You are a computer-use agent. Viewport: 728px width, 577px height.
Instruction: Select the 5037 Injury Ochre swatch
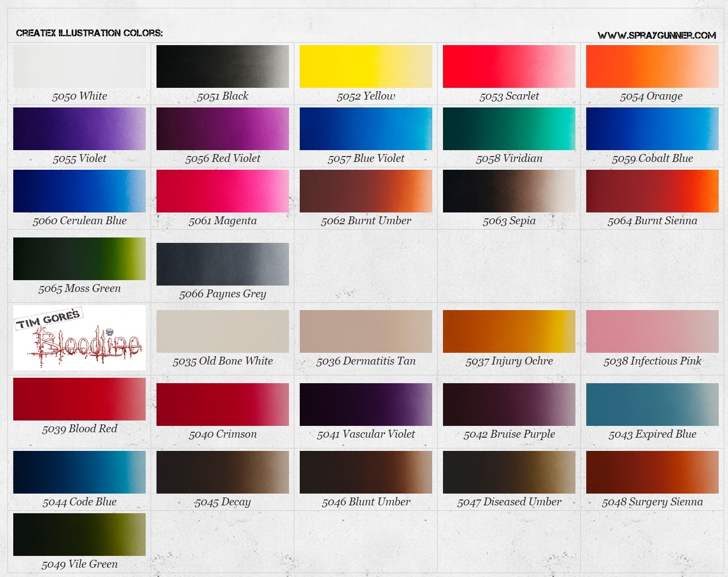tap(509, 331)
